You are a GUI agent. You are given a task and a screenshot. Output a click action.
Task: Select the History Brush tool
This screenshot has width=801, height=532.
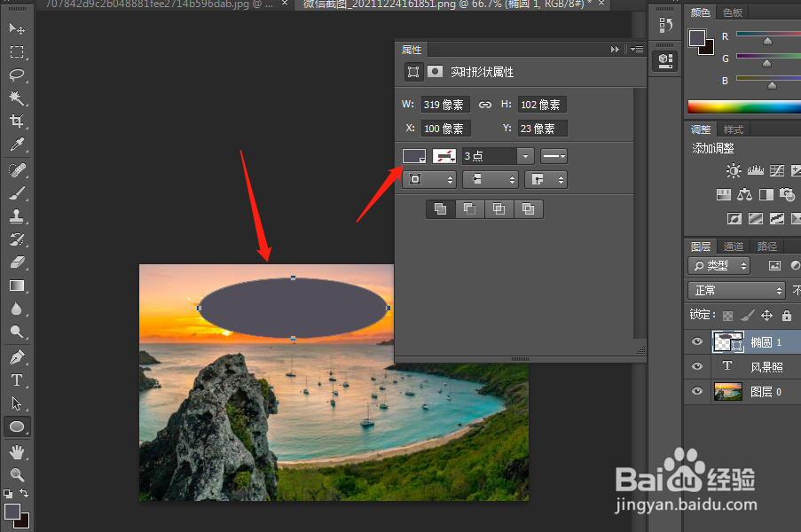click(x=17, y=239)
